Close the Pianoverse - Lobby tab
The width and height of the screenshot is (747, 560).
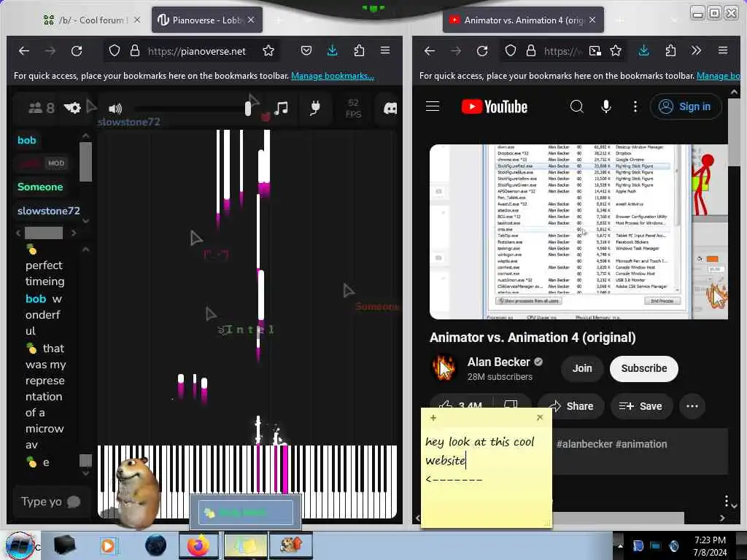tap(251, 20)
